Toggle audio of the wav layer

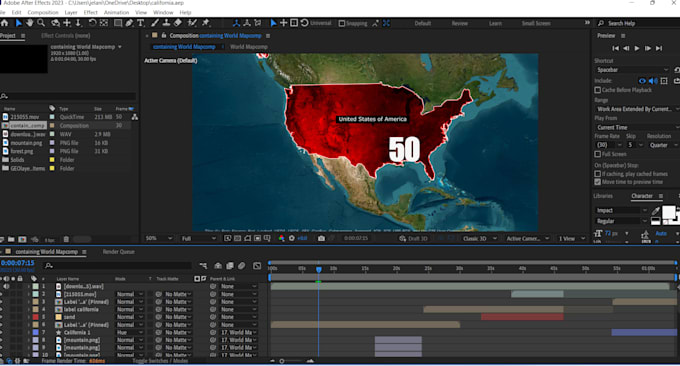[x=6, y=286]
